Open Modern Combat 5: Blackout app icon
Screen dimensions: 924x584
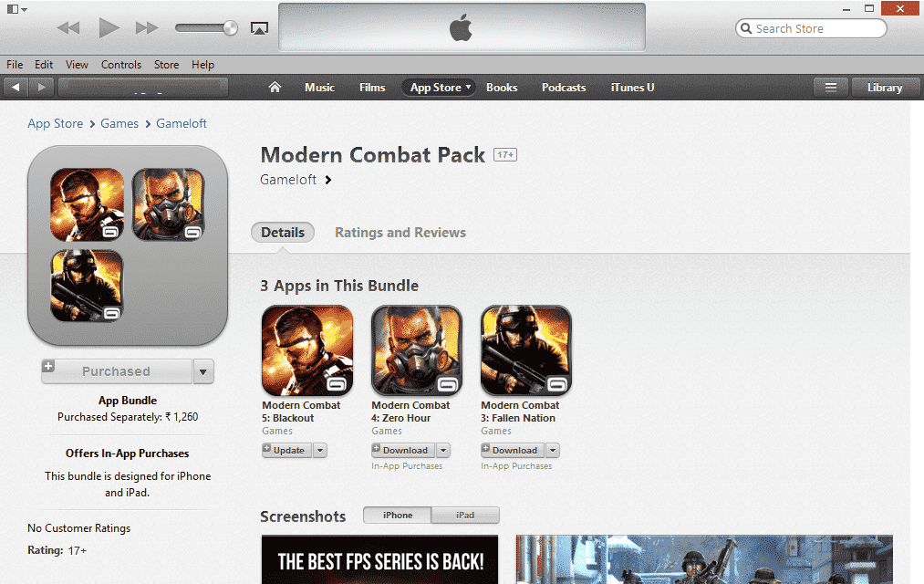click(x=307, y=350)
